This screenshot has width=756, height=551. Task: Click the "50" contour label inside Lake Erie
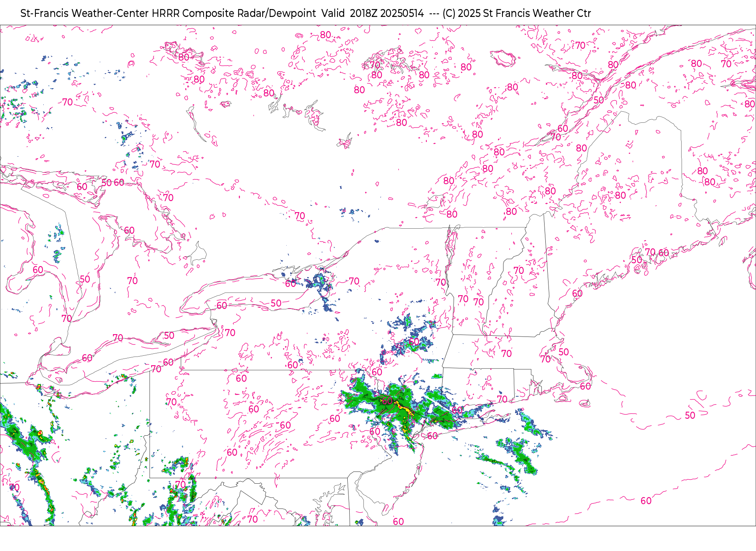(169, 335)
